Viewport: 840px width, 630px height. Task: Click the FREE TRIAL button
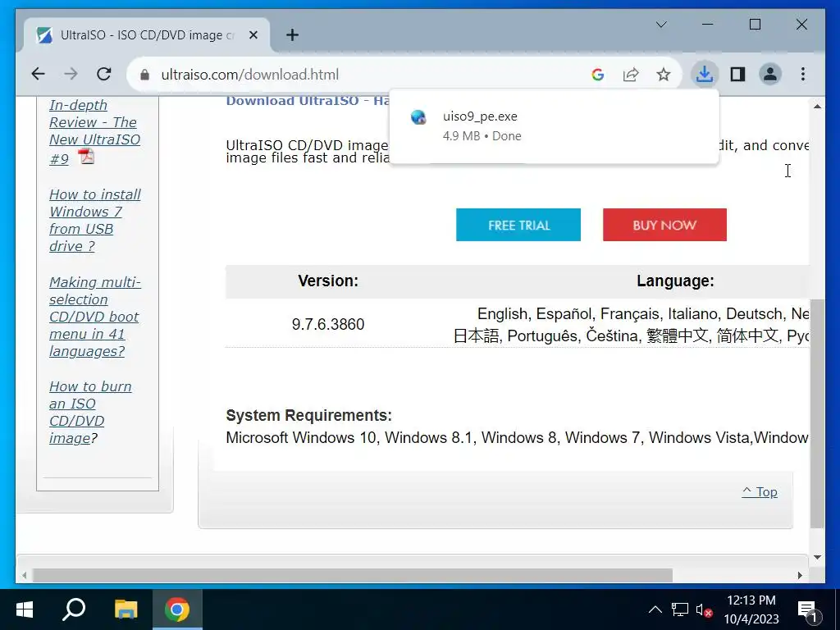pyautogui.click(x=518, y=225)
